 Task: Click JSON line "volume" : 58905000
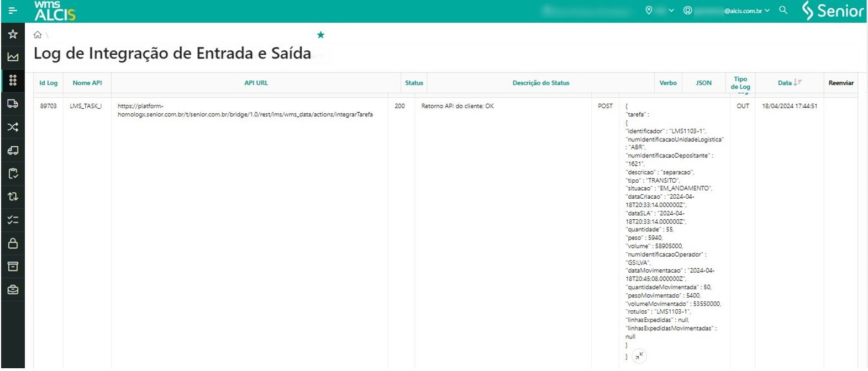pyautogui.click(x=654, y=246)
